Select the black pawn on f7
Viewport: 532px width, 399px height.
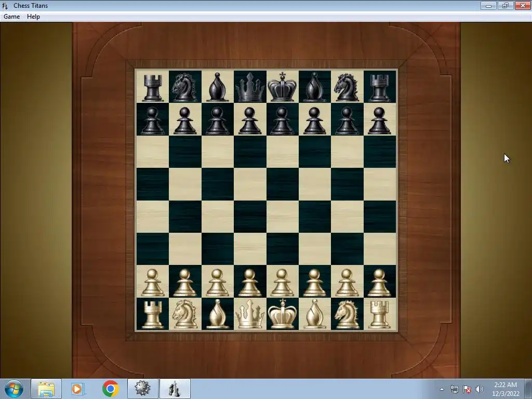tap(314, 121)
